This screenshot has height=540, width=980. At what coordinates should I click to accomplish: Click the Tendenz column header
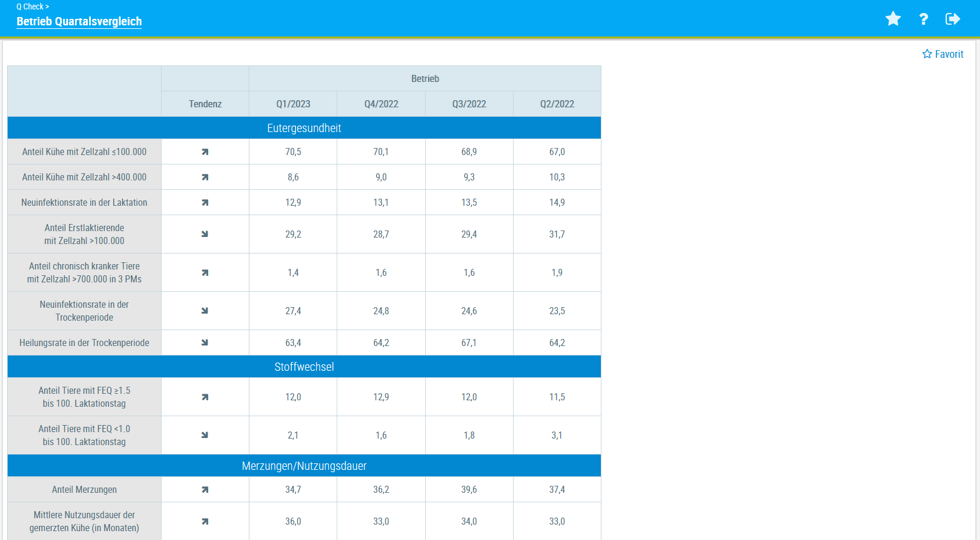[205, 104]
